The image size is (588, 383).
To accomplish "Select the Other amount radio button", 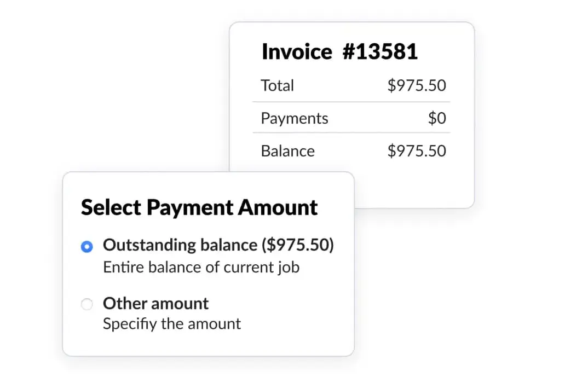I will [87, 305].
